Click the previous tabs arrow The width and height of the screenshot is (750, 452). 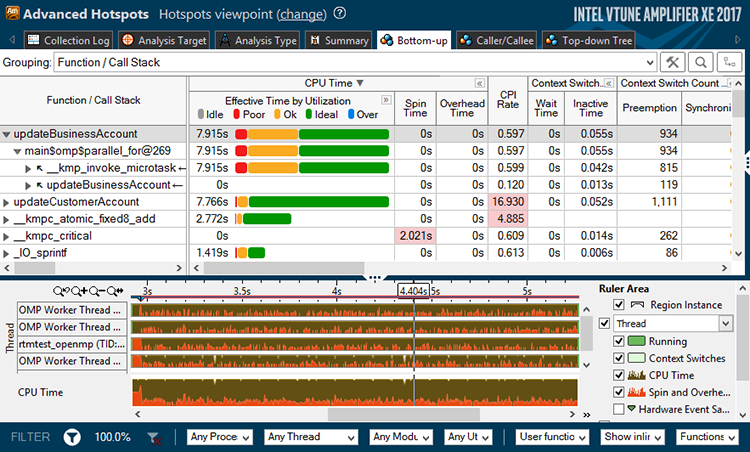coord(12,40)
